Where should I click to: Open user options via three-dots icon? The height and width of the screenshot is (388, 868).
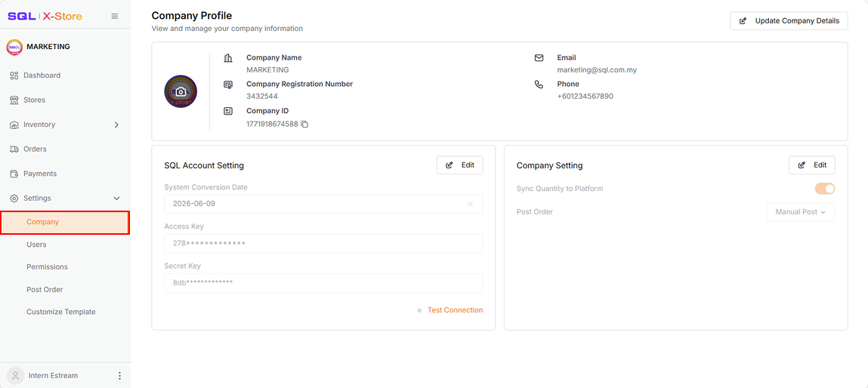pyautogui.click(x=119, y=376)
